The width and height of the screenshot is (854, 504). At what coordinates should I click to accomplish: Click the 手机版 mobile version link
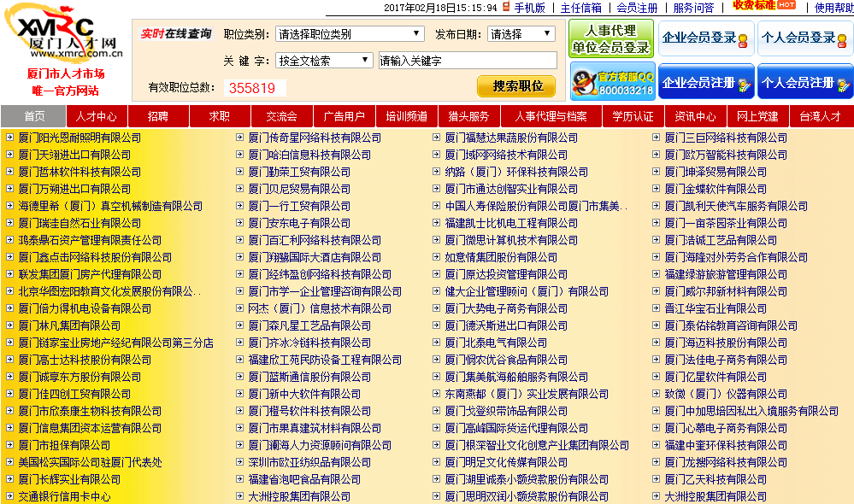pos(530,8)
